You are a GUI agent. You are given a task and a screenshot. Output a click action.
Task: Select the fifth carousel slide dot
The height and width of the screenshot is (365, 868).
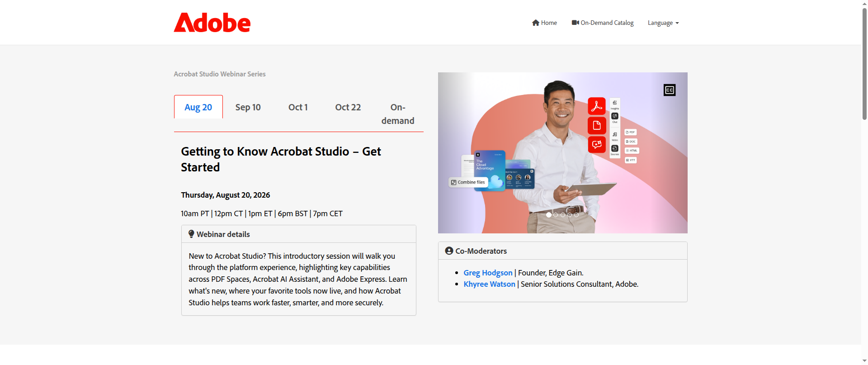pos(576,215)
